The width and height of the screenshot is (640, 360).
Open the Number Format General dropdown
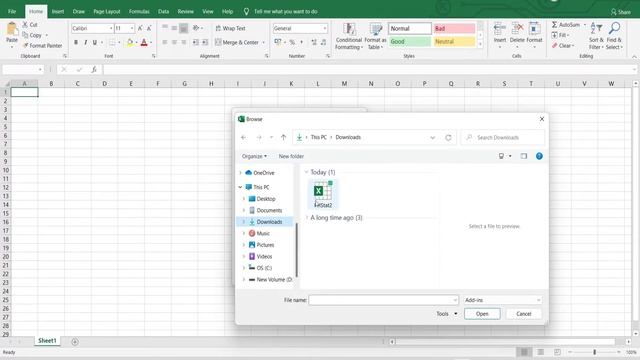click(x=325, y=28)
